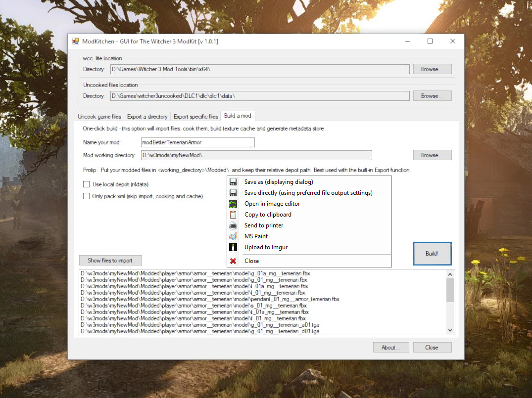Open the About dialog
Screen dimensions: 532x398
point(391,347)
